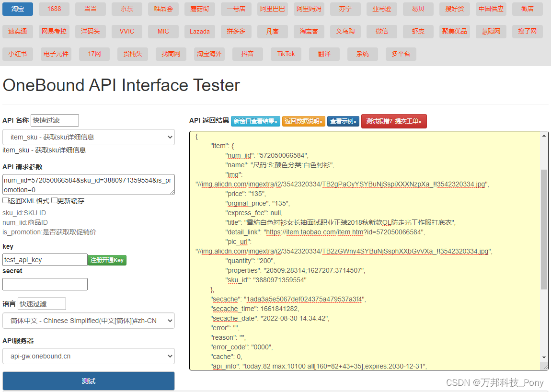Open the 搜了网 tab

pyautogui.click(x=528, y=31)
